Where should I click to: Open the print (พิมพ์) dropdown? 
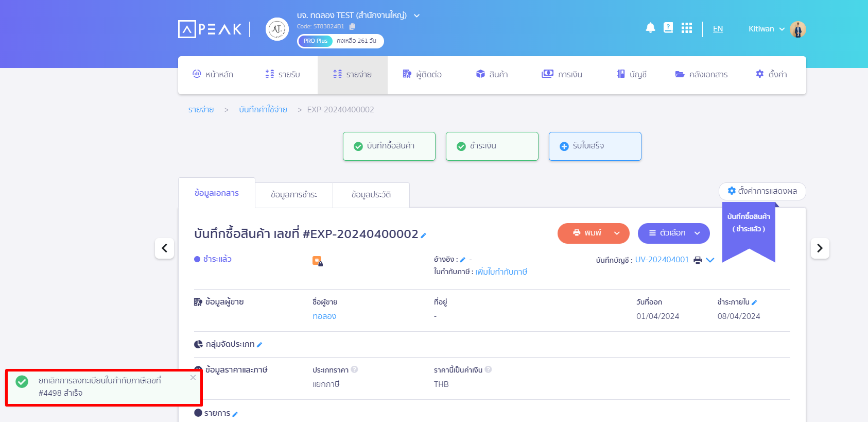594,233
